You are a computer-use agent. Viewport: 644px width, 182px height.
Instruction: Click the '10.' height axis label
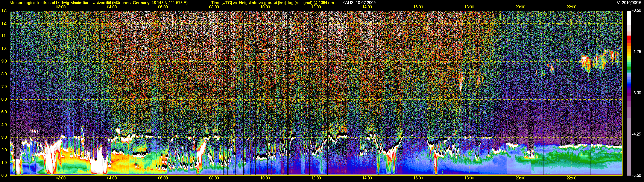pyautogui.click(x=4, y=48)
